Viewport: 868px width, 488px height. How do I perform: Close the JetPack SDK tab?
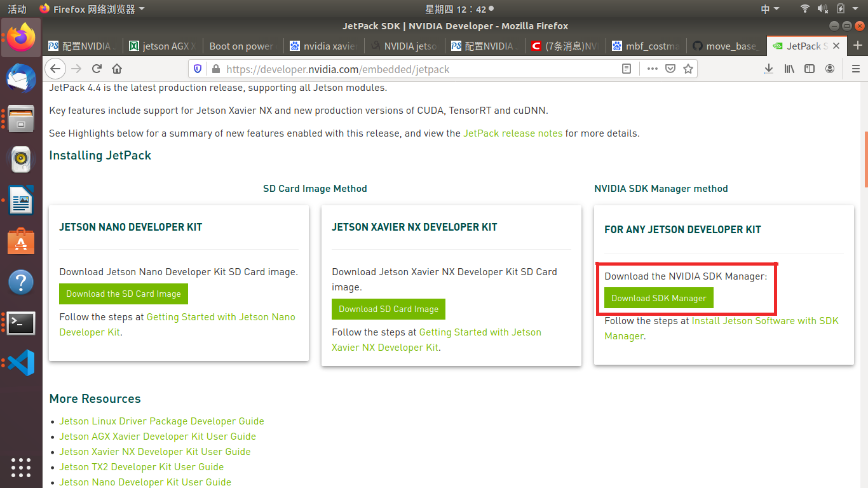836,46
